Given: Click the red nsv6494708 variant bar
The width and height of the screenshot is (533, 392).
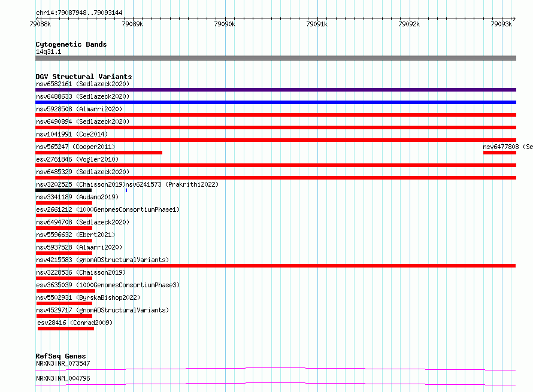Looking at the screenshot, I should pyautogui.click(x=64, y=228).
